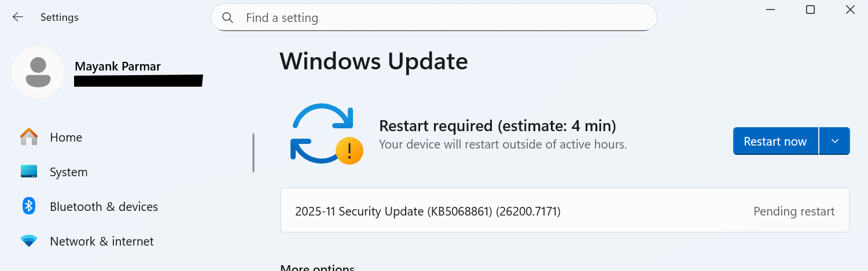
Task: Click the user profile avatar picture
Action: [38, 72]
